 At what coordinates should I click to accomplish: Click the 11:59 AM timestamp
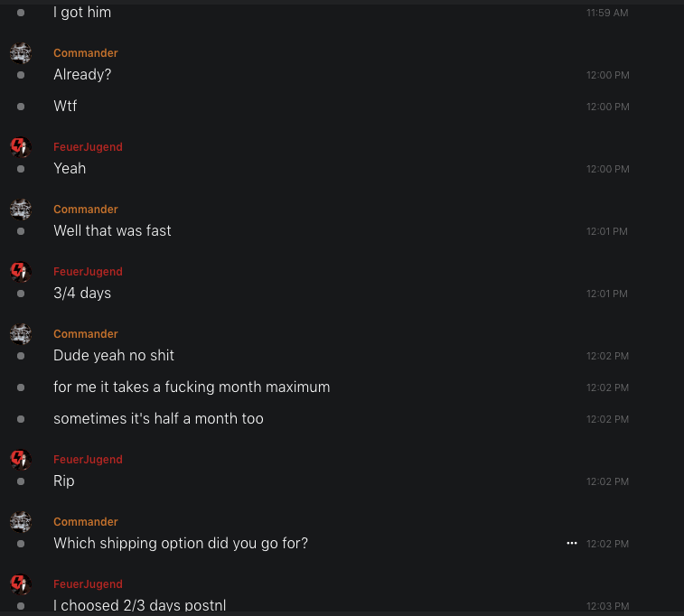(x=607, y=13)
